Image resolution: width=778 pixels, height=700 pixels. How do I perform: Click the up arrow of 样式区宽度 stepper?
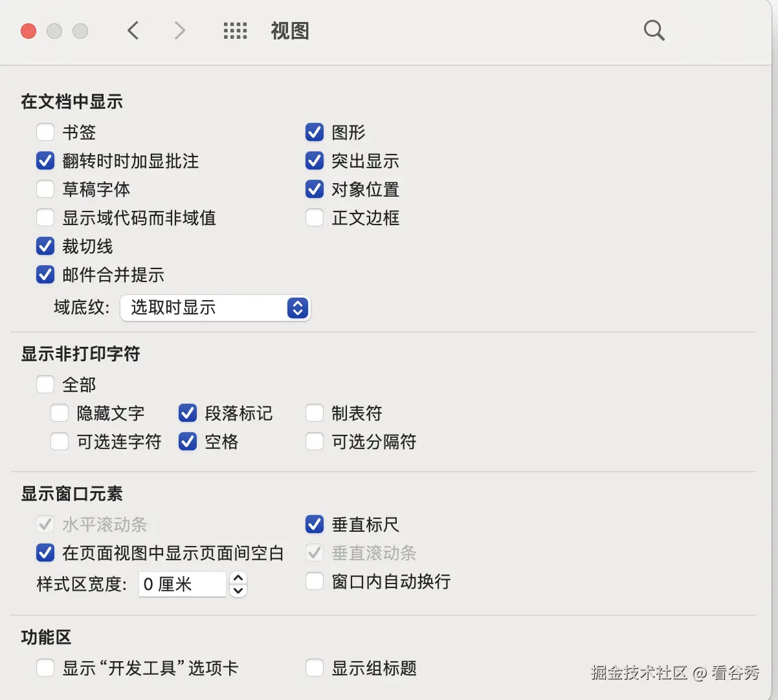(238, 578)
